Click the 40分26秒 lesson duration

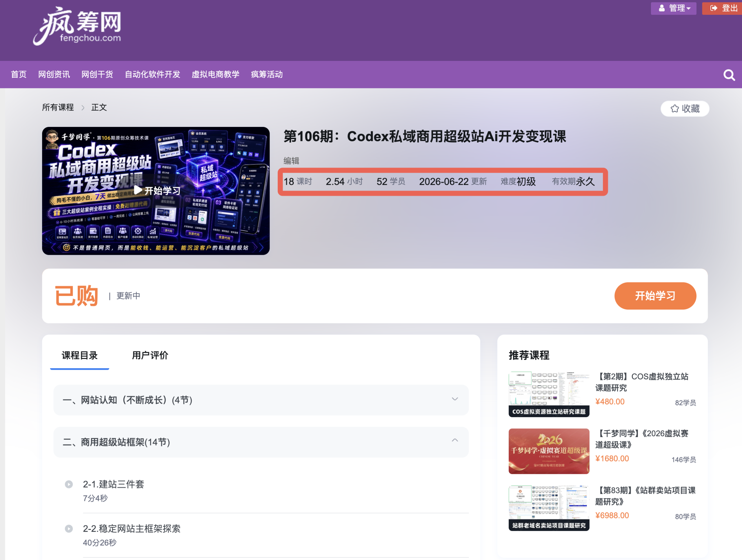pyautogui.click(x=100, y=543)
